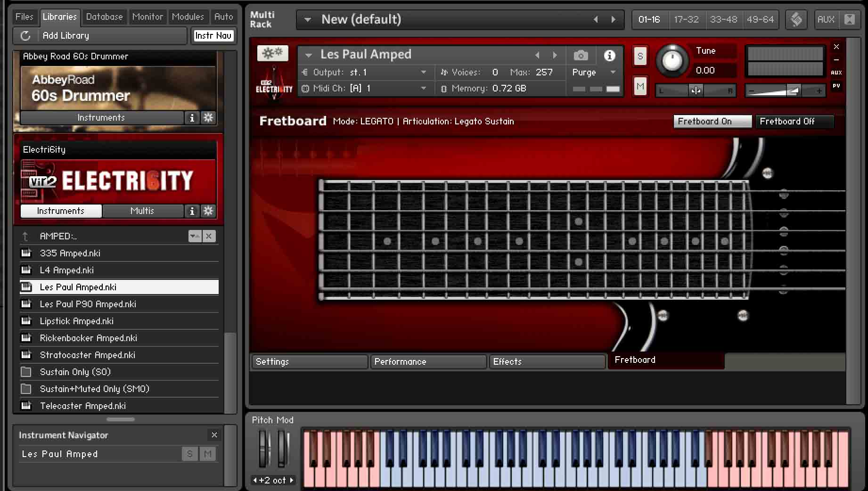
Task: Open the instrument name dropdown arrow
Action: [308, 55]
